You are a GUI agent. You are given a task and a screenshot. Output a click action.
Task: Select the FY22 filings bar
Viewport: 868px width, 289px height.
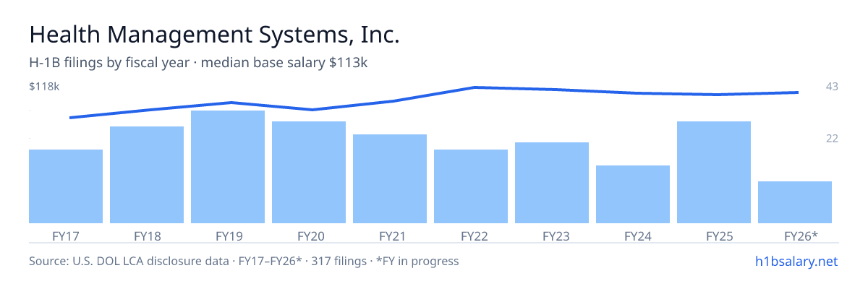(x=471, y=186)
